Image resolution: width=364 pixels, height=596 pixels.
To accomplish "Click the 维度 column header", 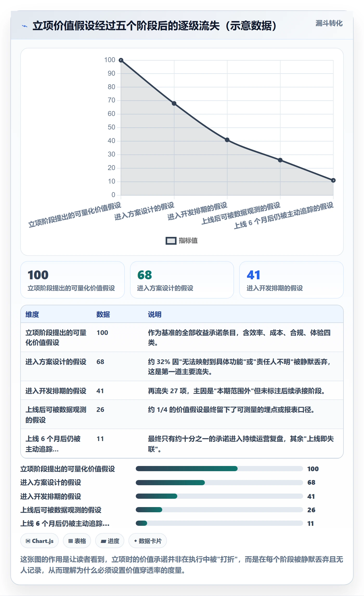I will 32,314.
